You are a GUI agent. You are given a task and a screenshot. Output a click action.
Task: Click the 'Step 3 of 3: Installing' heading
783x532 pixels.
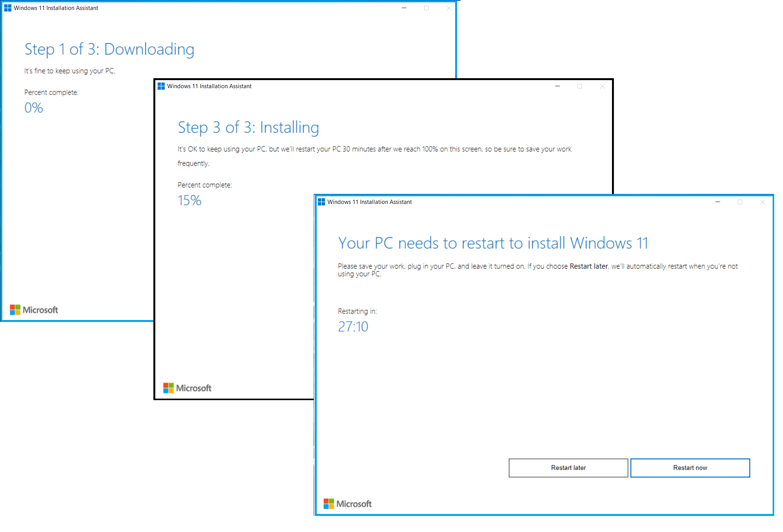tap(248, 128)
